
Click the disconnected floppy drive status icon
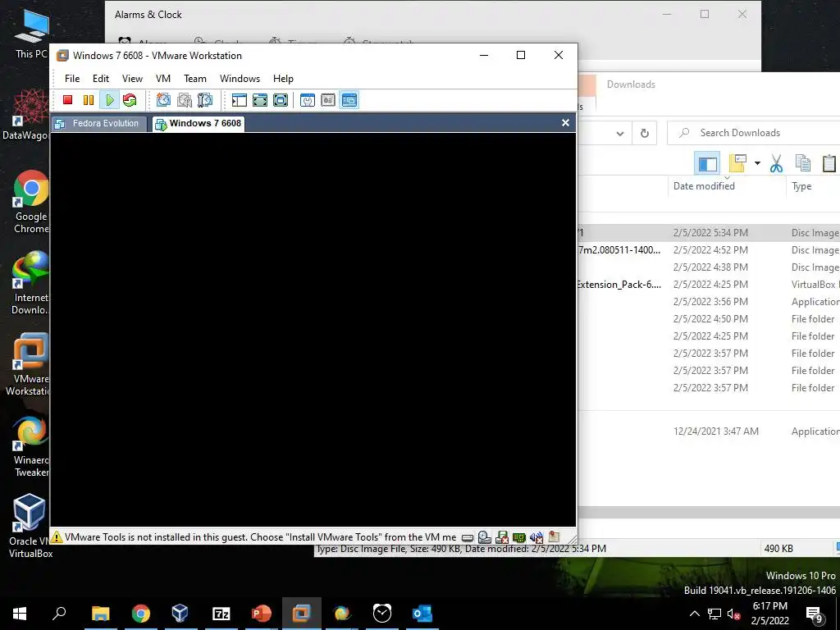(x=502, y=536)
